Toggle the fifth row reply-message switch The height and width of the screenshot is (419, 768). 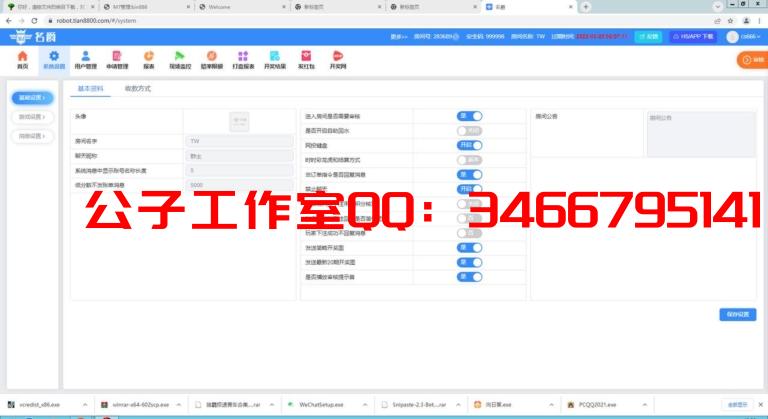[x=469, y=174]
